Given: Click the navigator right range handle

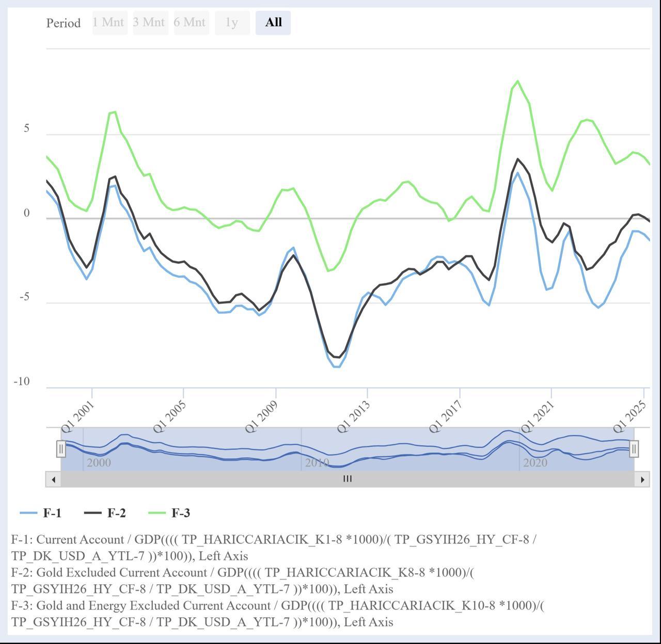Looking at the screenshot, I should tap(634, 449).
